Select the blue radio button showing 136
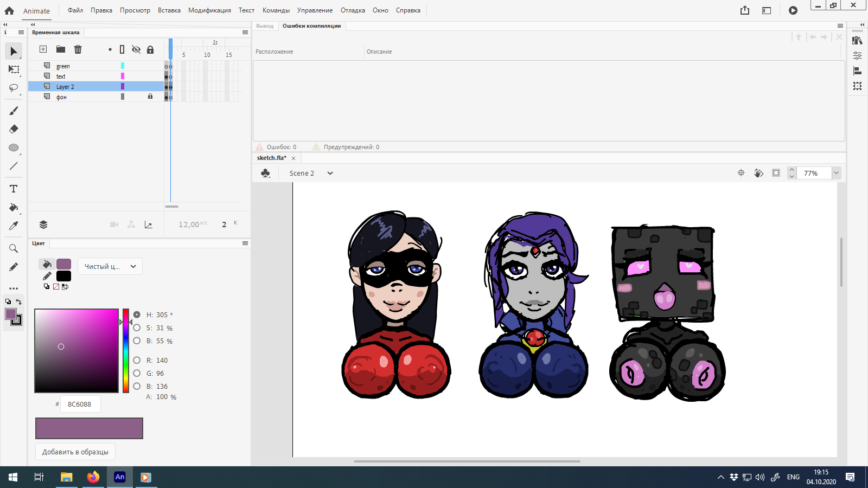The width and height of the screenshot is (868, 488). click(x=137, y=386)
